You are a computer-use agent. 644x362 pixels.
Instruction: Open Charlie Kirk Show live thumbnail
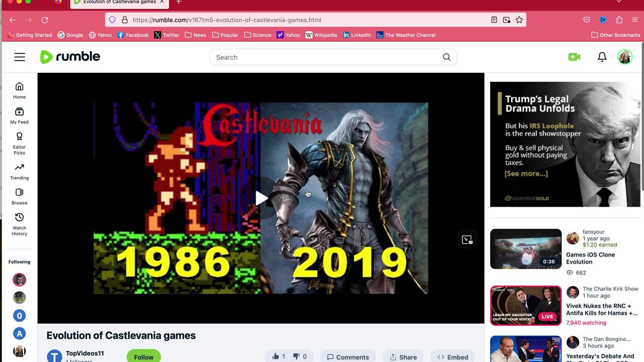click(x=526, y=306)
